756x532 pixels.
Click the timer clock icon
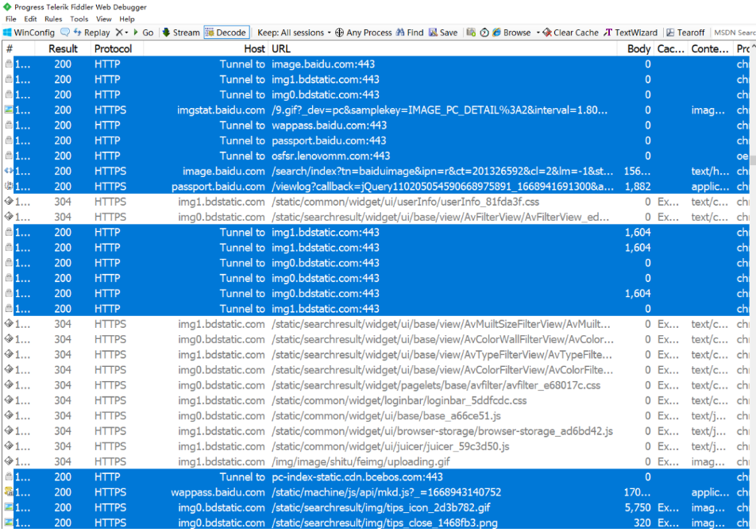pos(484,33)
